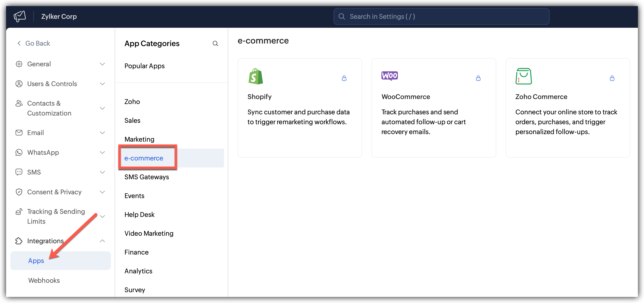Screen dimensions: 644x303
Task: Click the Consent & Privacy label
Action: pos(54,192)
